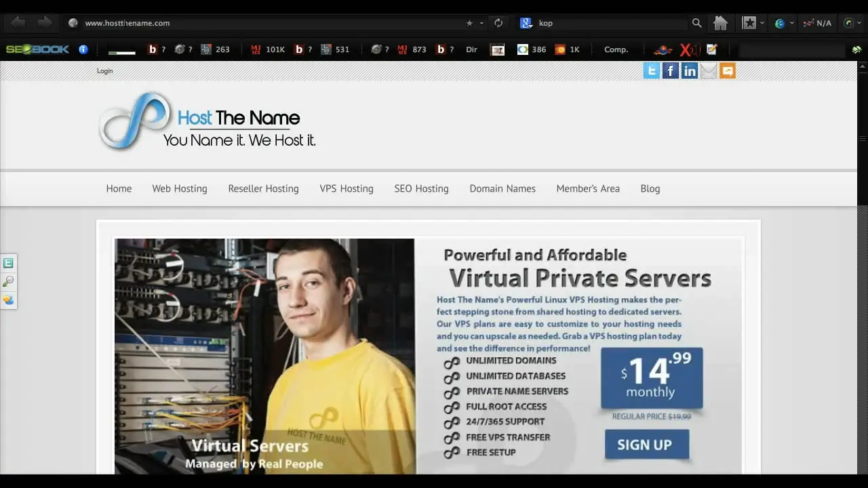Click the colorful bird icon before red X
The height and width of the screenshot is (488, 868).
click(663, 49)
